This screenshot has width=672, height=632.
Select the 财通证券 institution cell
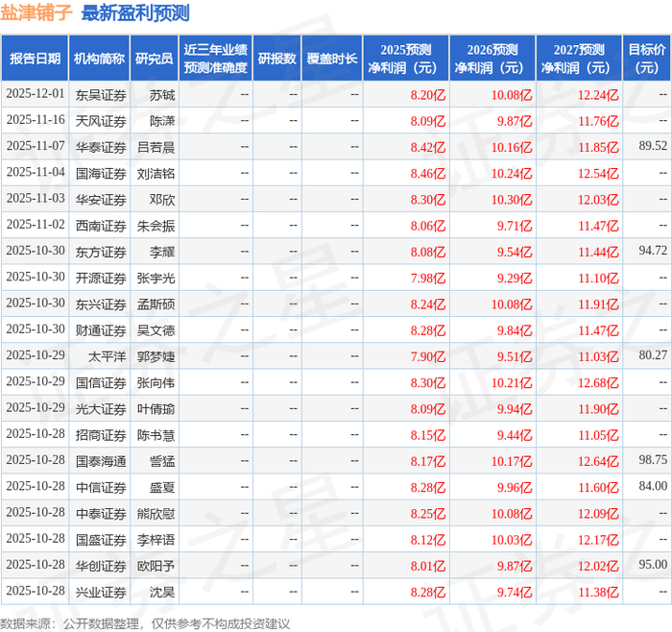tap(101, 330)
